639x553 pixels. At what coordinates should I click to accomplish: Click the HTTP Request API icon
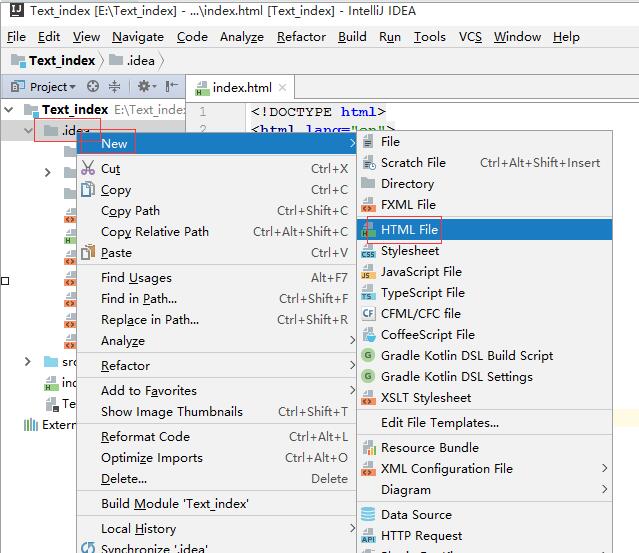pos(368,535)
